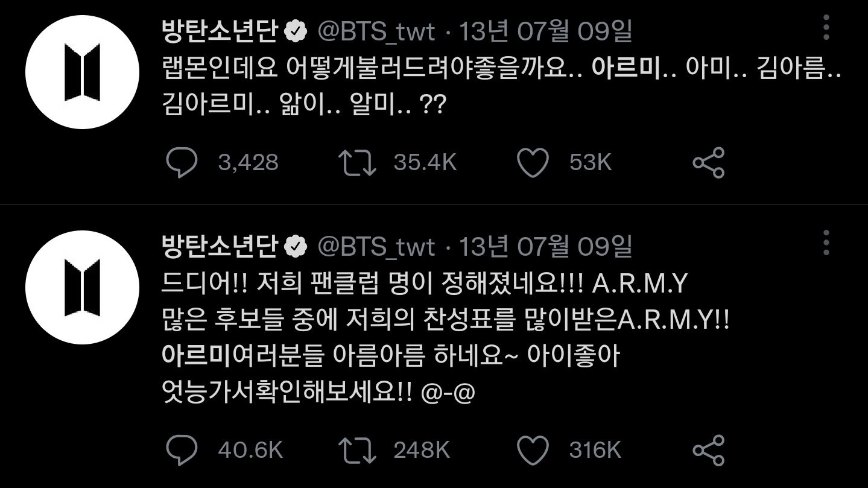Click the verified badge on second tweet
This screenshot has width=868, height=488.
296,246
